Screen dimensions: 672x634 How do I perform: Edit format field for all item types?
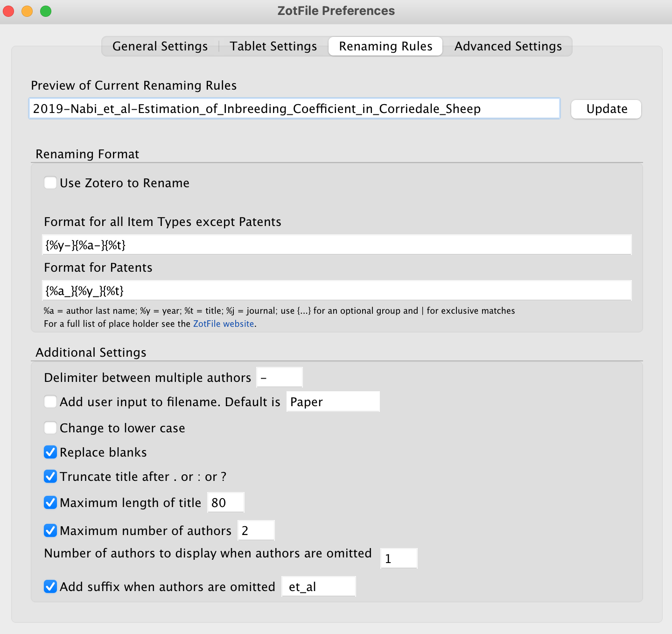(337, 245)
